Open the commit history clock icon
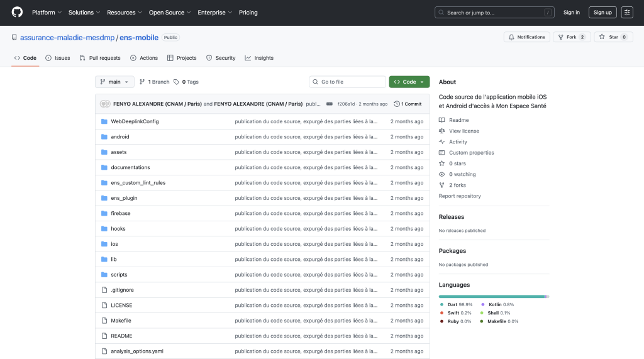The image size is (644, 359). click(x=397, y=104)
